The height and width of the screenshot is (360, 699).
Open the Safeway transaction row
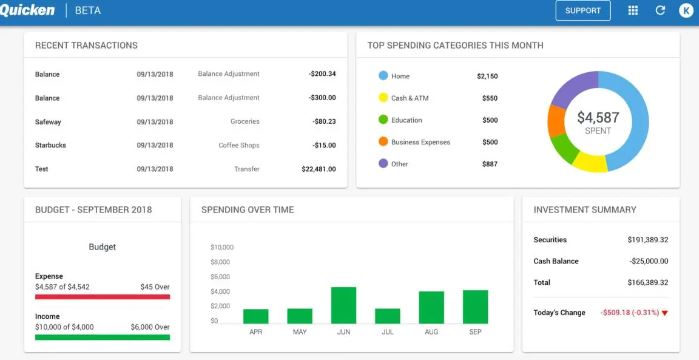point(185,122)
